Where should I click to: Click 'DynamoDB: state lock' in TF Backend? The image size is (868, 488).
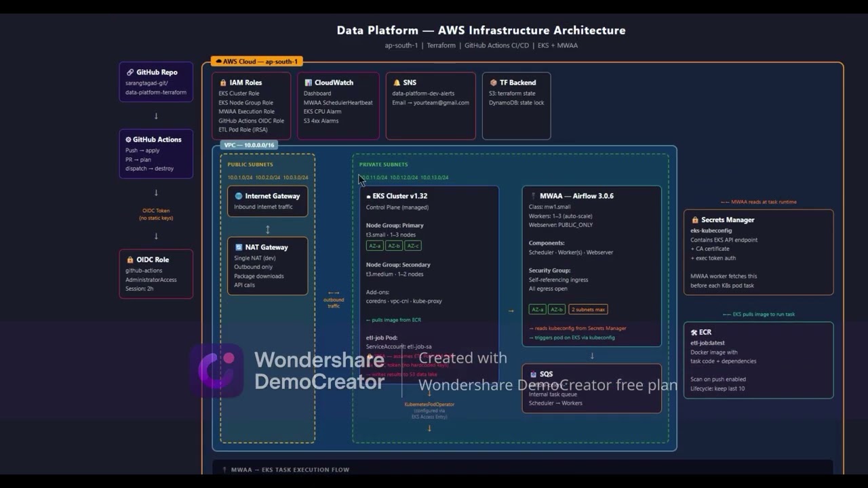[517, 102]
